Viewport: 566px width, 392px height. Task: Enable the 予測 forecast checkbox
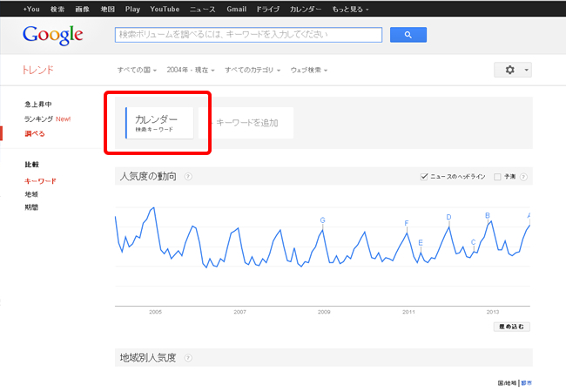point(497,177)
